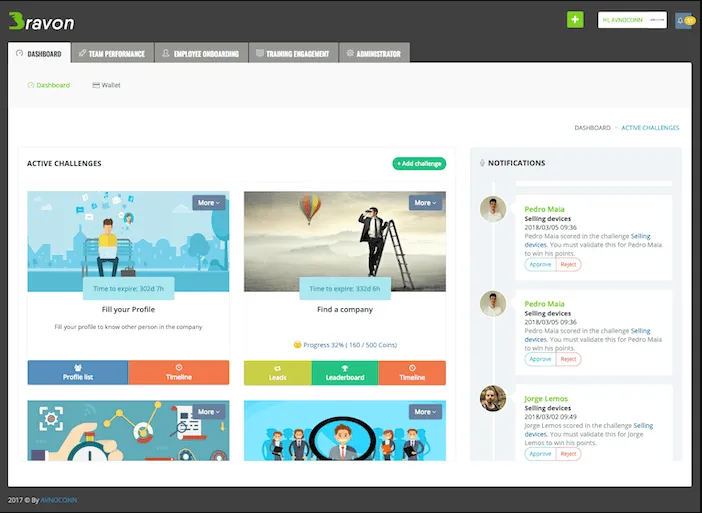702x513 pixels.
Task: Click the green plus add button
Action: pyautogui.click(x=575, y=20)
